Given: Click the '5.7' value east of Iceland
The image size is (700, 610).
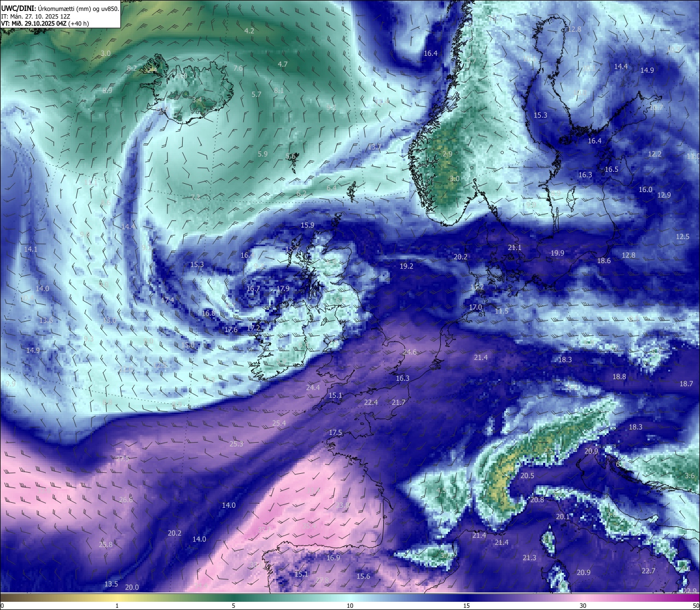Looking at the screenshot, I should coord(256,95).
